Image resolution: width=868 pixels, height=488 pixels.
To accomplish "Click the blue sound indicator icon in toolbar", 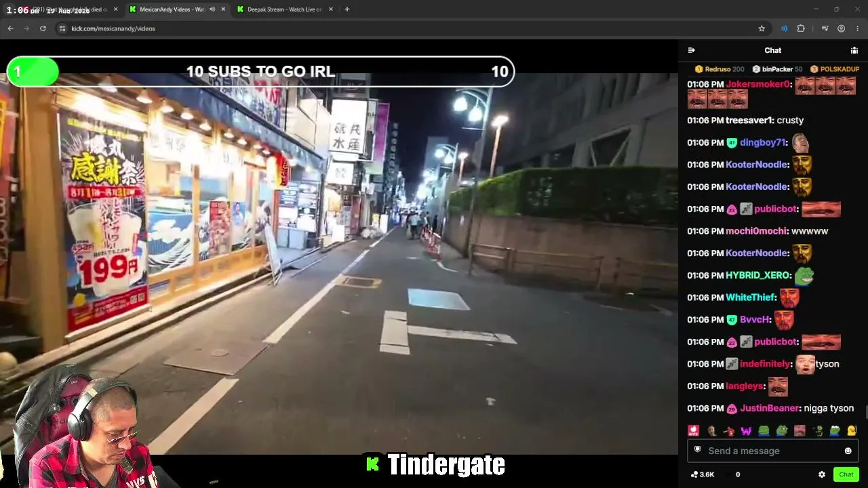I will click(x=784, y=28).
